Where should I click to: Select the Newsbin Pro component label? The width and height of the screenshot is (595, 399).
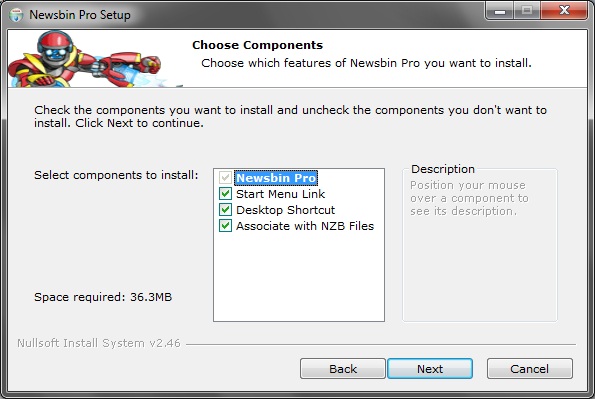(276, 178)
